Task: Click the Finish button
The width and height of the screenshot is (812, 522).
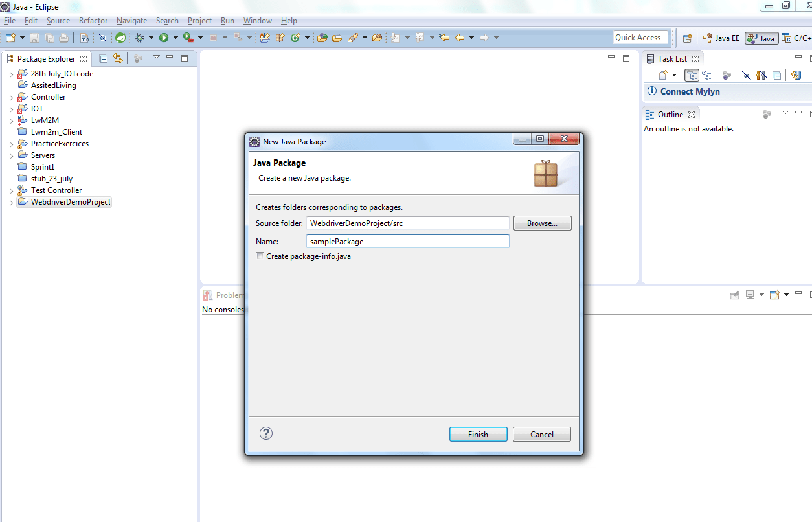Action: click(x=478, y=435)
